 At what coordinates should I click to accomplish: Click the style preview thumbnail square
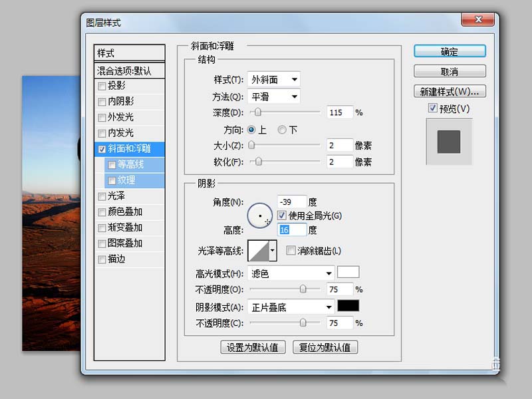pos(449,142)
